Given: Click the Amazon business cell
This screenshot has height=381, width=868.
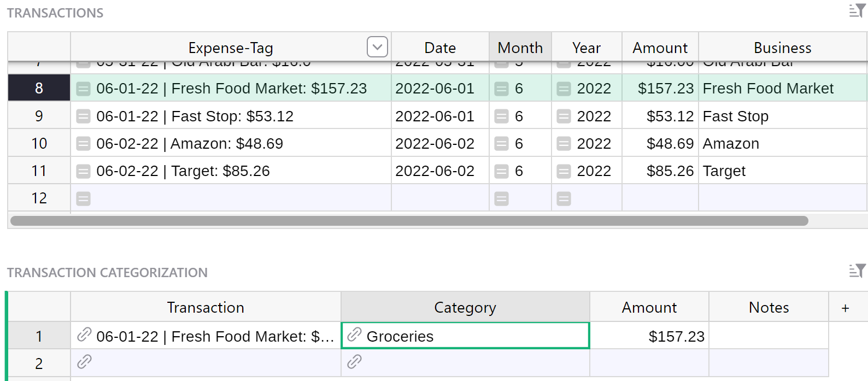Looking at the screenshot, I should [783, 143].
